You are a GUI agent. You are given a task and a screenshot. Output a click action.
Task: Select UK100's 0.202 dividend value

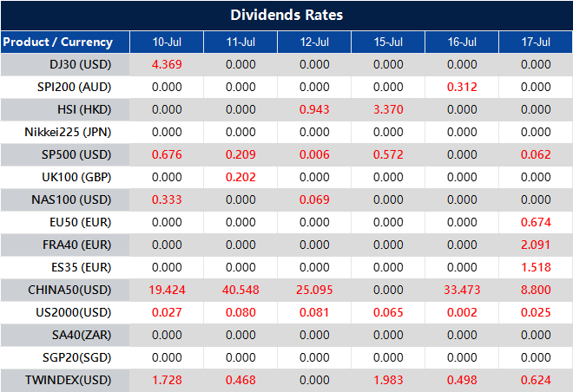coord(240,177)
